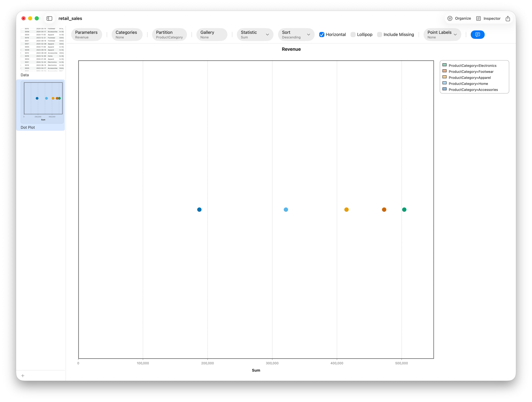Screen dimensions: 532x402
Task: Select the Data table thumbnail
Action: pyautogui.click(x=42, y=49)
